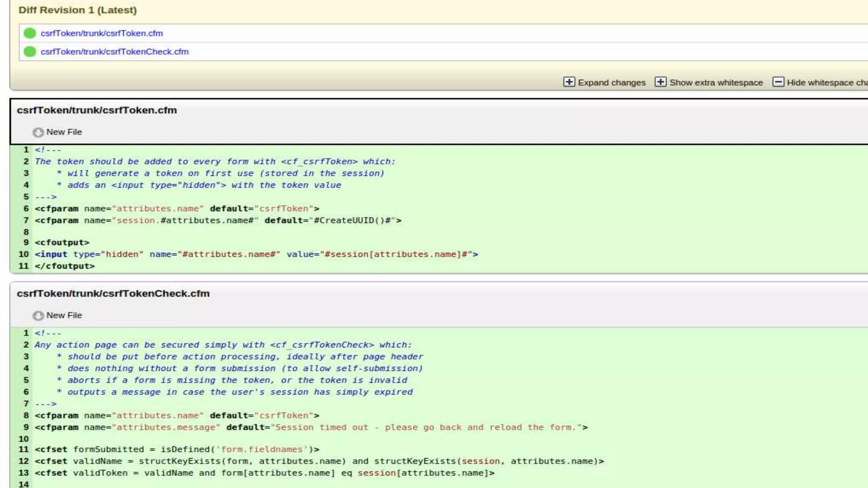Click line number 10 in csrfToken.cfm diff
Screen dimensions: 868x488
(23, 254)
